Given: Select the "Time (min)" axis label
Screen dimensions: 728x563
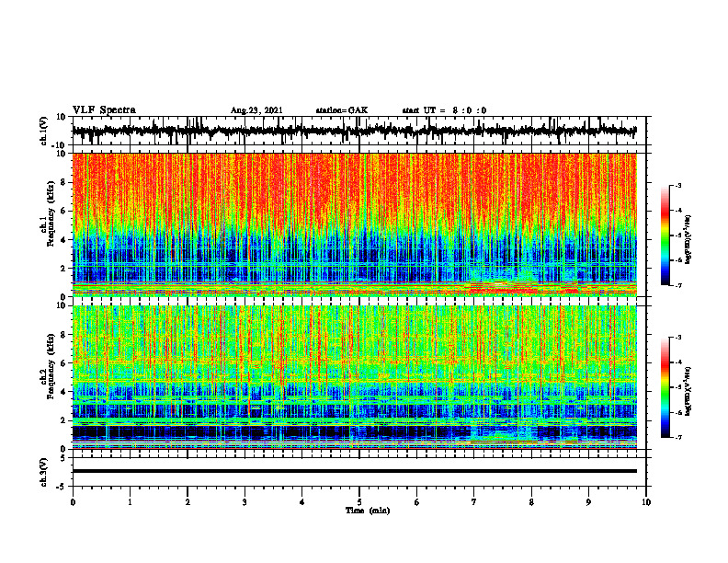Looking at the screenshot, I should point(368,511).
